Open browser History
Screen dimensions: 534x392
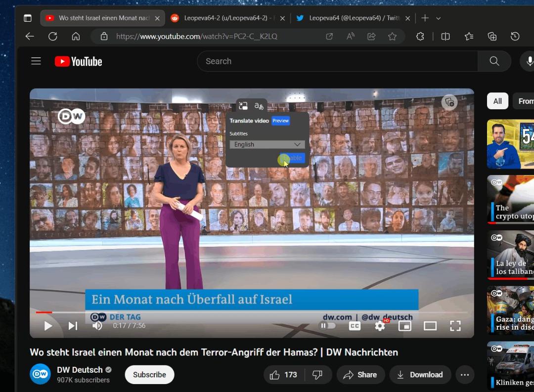pos(515,37)
